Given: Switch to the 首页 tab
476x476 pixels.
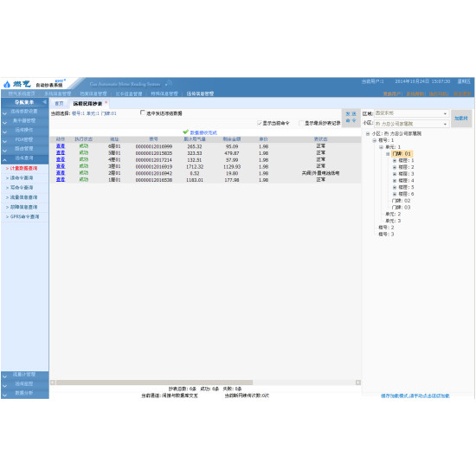Looking at the screenshot, I should [x=59, y=104].
